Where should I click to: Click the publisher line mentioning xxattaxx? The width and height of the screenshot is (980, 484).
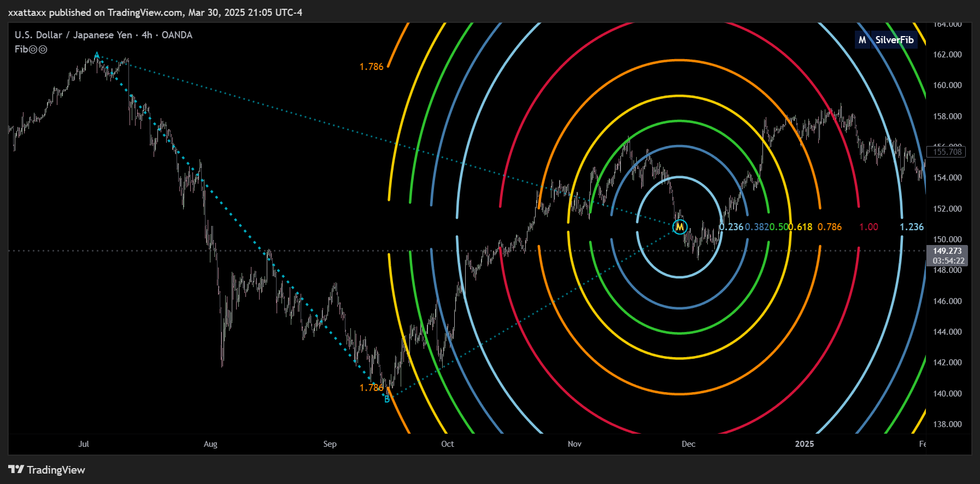(x=155, y=12)
